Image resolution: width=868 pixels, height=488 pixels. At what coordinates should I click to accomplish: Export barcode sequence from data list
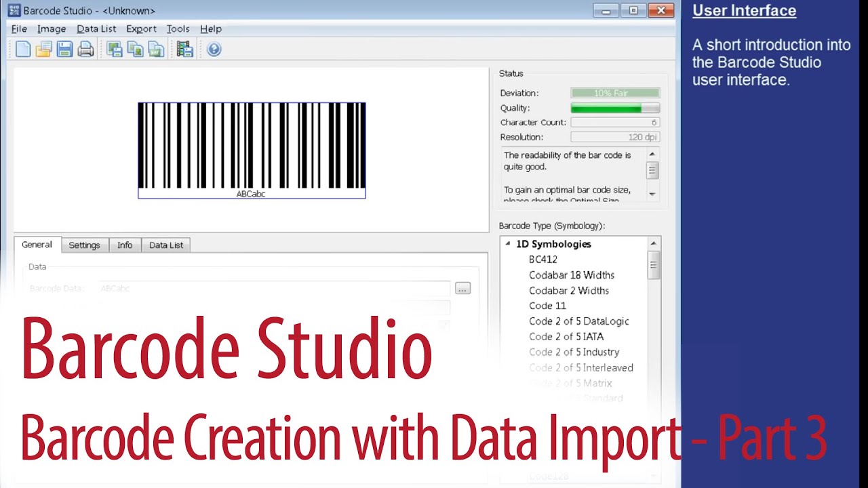pyautogui.click(x=184, y=49)
